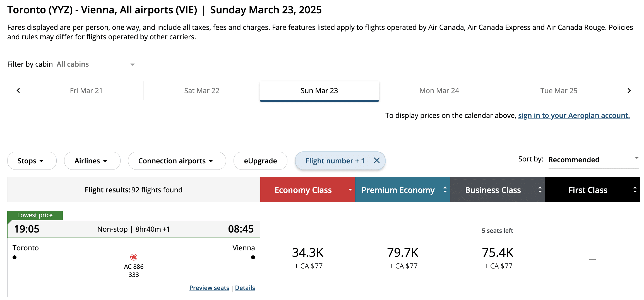
Task: Open the Filter by cabin dropdown
Action: 96,64
